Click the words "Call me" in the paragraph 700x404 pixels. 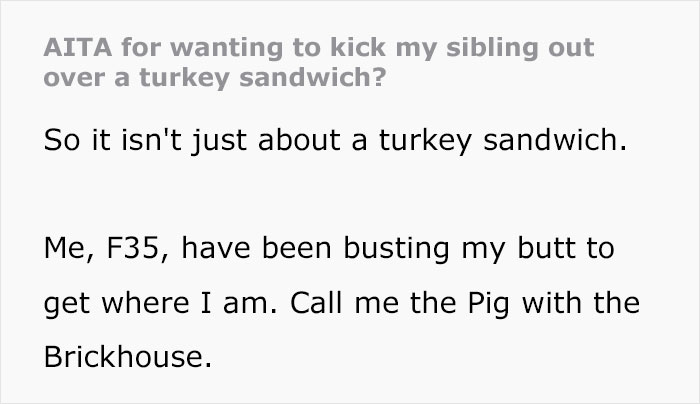click(344, 303)
